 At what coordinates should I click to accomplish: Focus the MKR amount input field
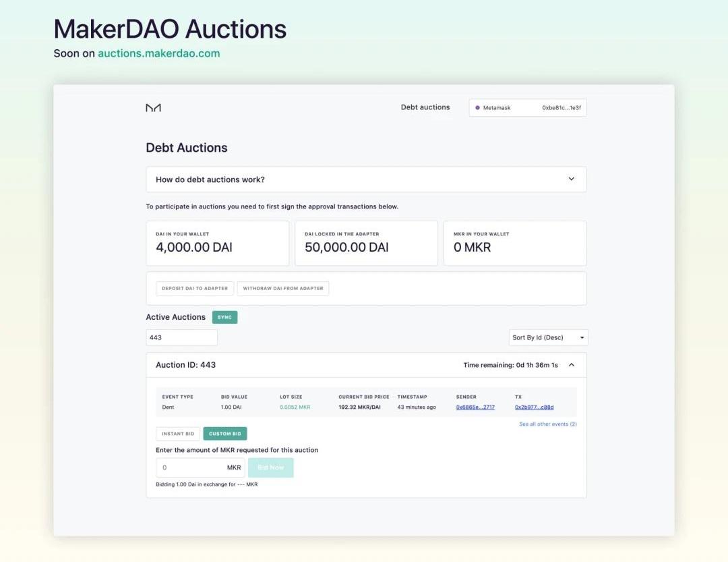pos(200,468)
